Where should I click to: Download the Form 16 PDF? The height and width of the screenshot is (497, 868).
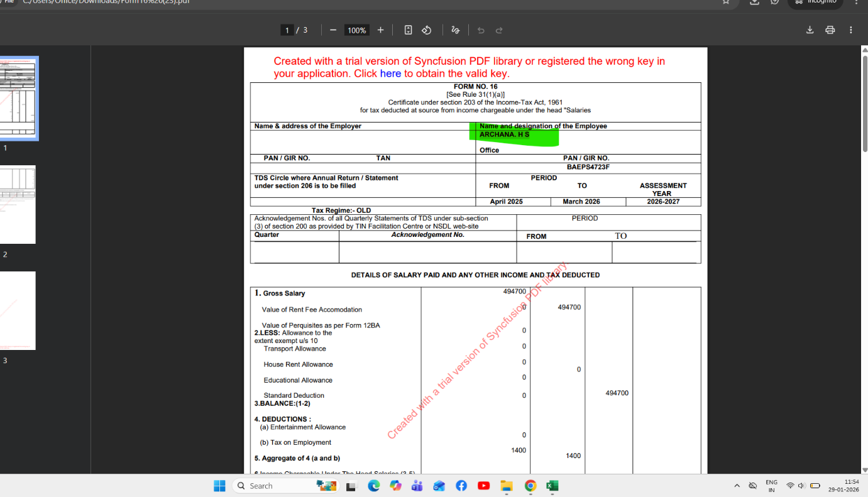click(x=810, y=30)
